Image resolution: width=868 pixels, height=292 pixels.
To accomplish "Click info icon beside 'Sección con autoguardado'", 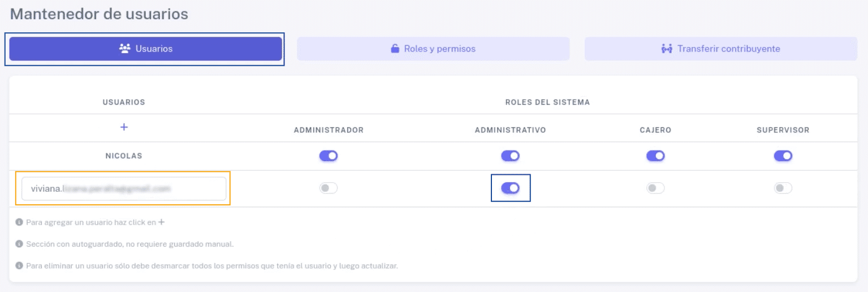I will [x=19, y=244].
